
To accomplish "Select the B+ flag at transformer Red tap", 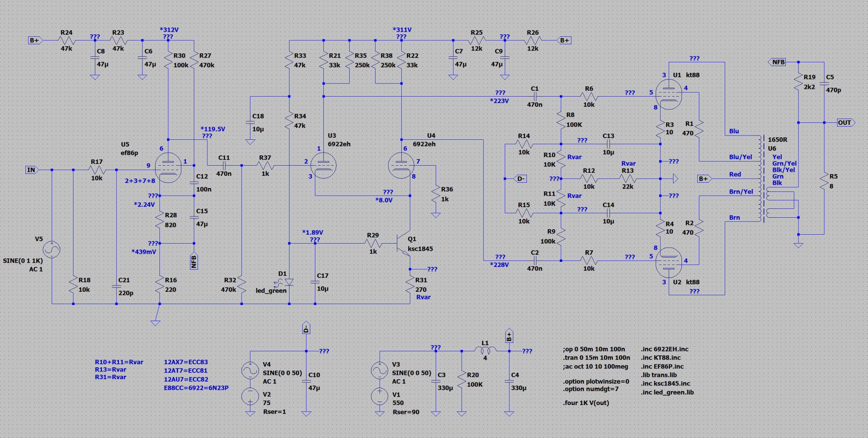I will click(x=704, y=179).
